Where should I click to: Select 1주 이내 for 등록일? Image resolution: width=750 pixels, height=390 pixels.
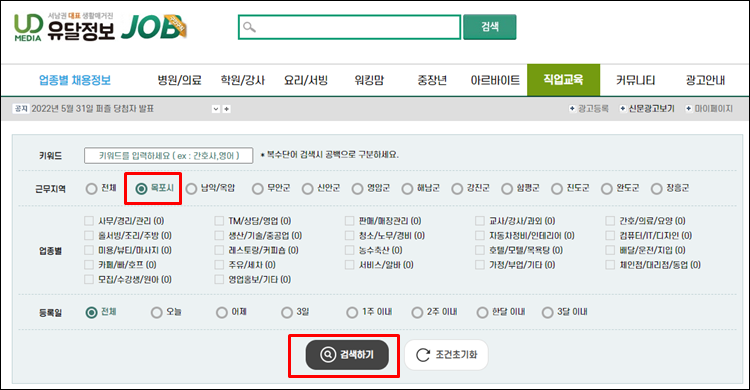352,312
